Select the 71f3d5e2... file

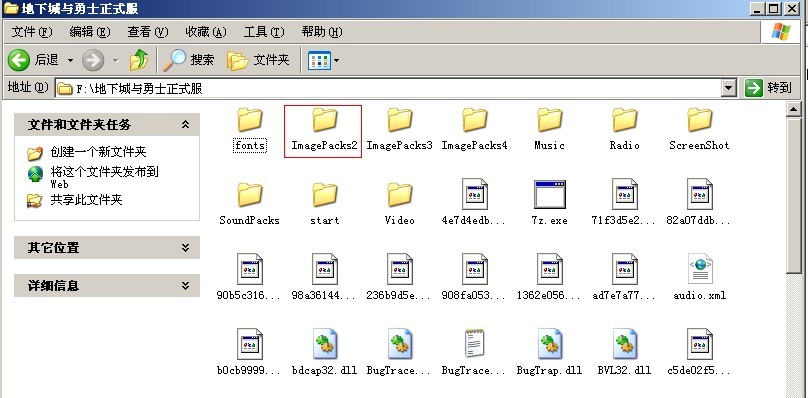tap(625, 202)
